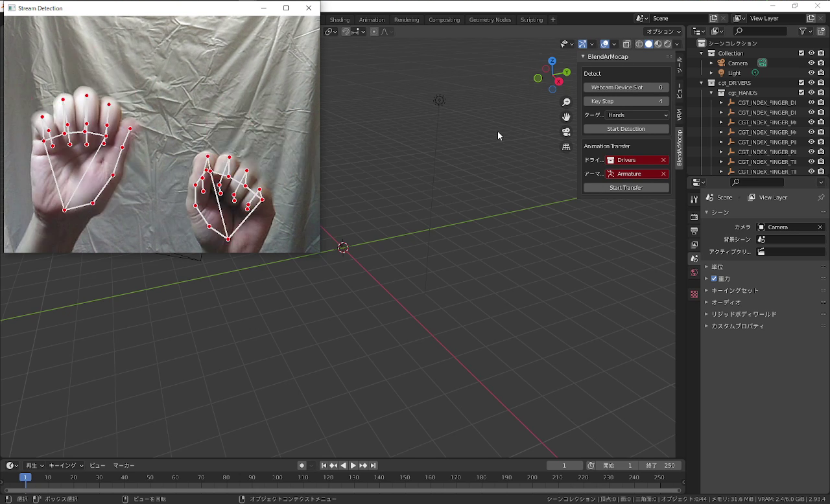
Task: Click the new collection icon in outliner header
Action: [820, 31]
